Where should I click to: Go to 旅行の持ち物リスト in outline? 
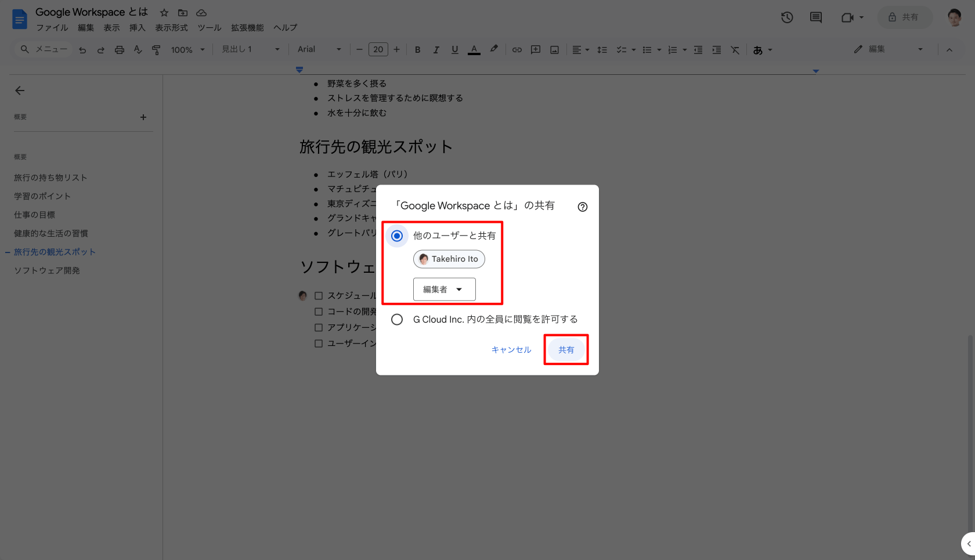tap(50, 178)
